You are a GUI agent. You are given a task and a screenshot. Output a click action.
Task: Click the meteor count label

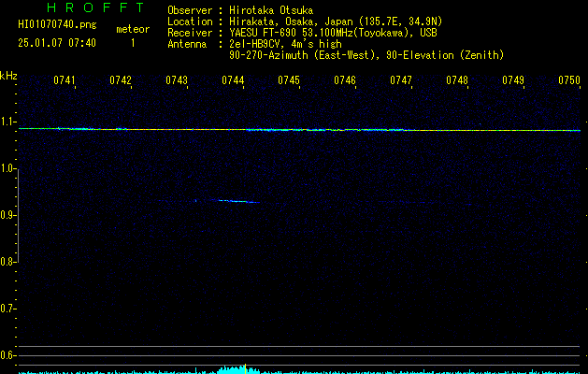click(x=133, y=29)
